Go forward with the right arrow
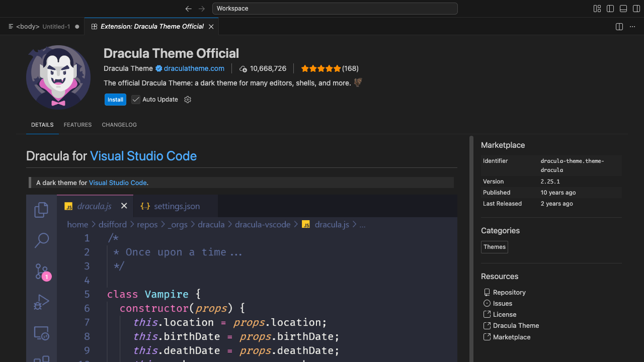The width and height of the screenshot is (644, 362). click(x=202, y=9)
